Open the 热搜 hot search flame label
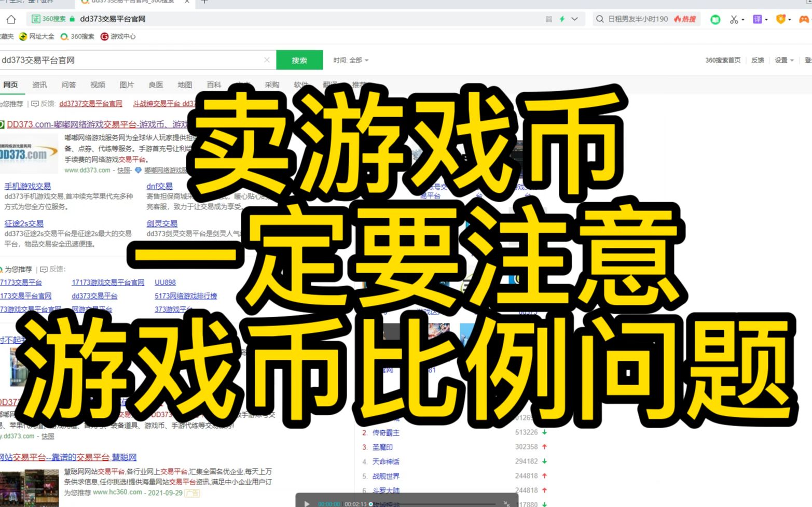The image size is (812, 507). (x=685, y=19)
